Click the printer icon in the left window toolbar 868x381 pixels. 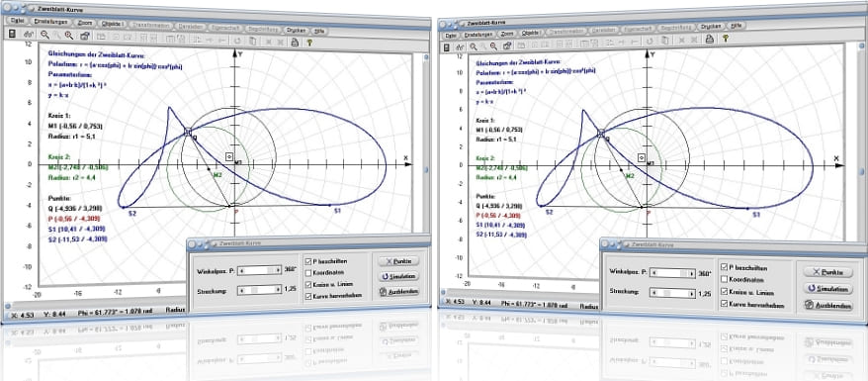pos(295,43)
